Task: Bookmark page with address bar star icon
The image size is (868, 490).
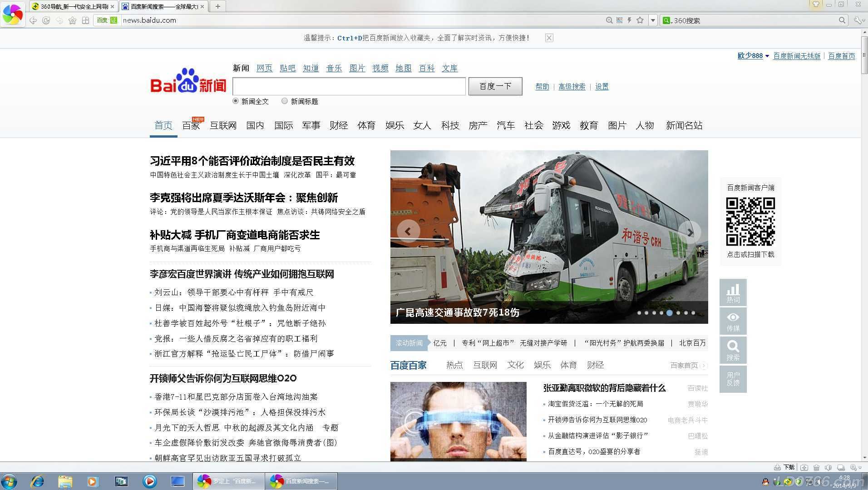Action: pos(640,20)
